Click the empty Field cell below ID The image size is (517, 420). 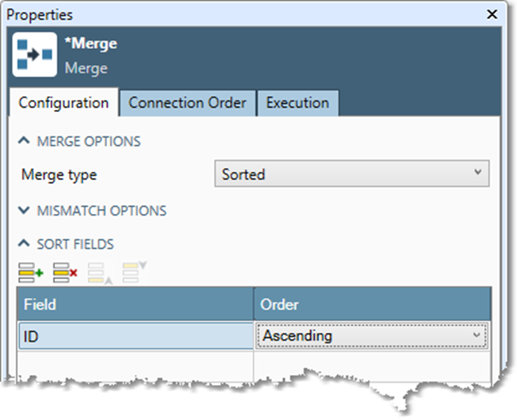point(135,363)
